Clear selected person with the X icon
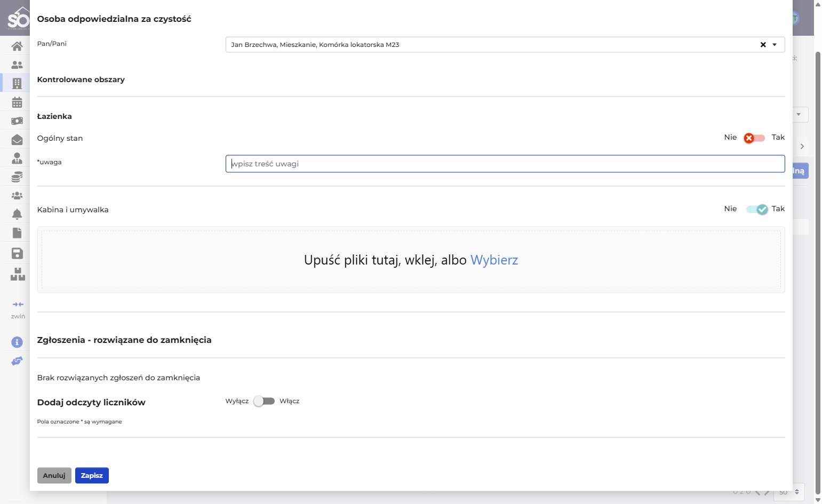 tap(763, 45)
